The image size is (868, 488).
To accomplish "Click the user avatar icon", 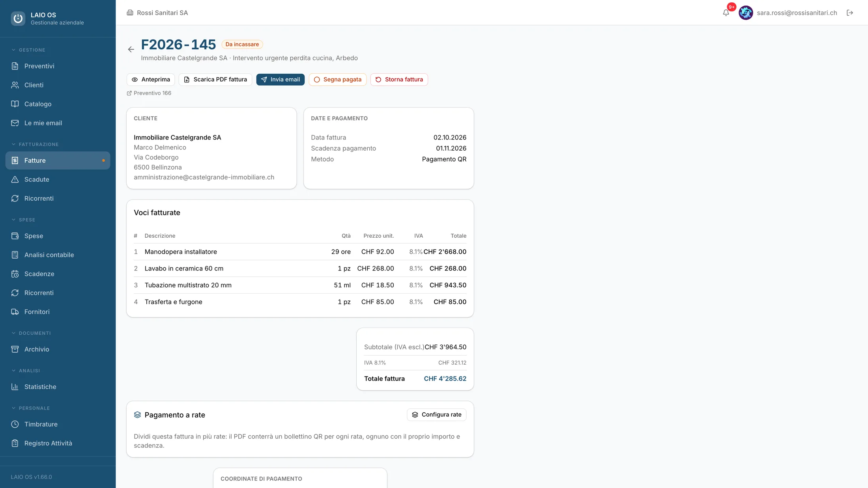I will [x=746, y=13].
